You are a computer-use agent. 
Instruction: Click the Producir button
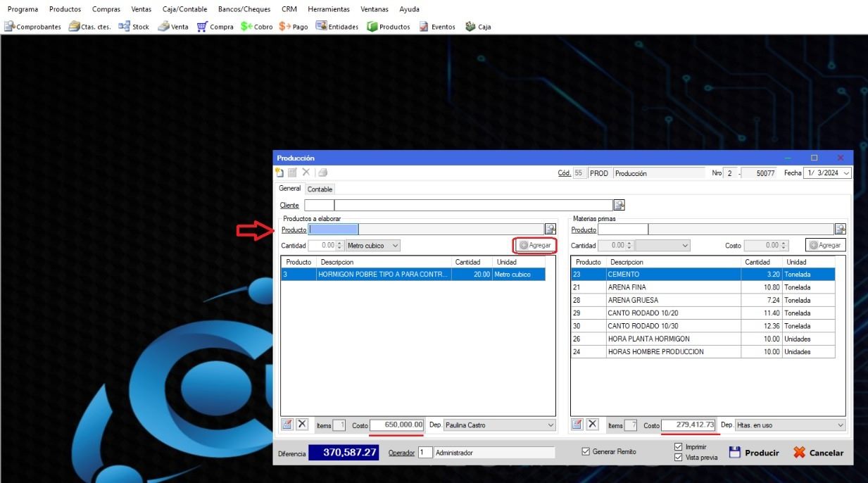tap(754, 453)
